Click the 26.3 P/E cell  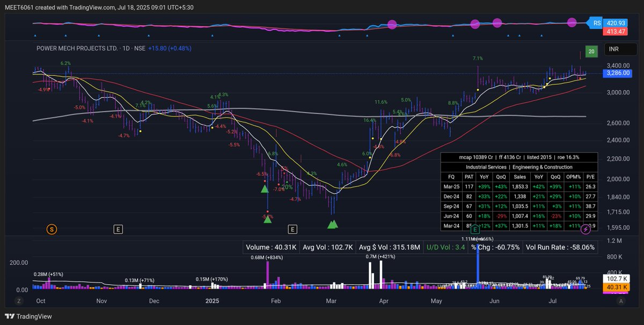coord(590,186)
